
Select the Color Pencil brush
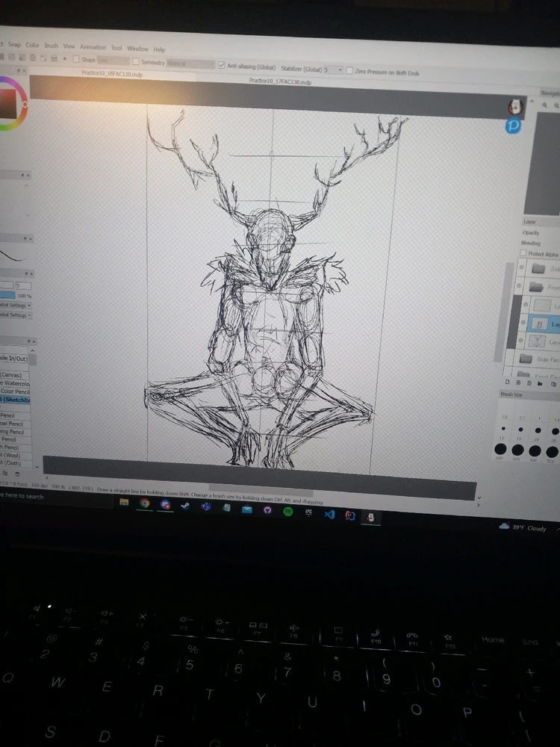click(15, 391)
